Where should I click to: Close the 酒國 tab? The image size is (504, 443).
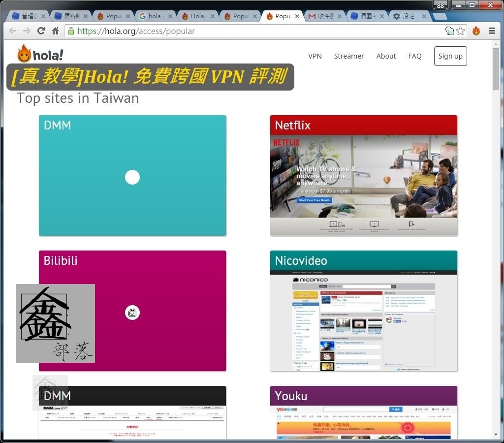pyautogui.click(x=382, y=16)
